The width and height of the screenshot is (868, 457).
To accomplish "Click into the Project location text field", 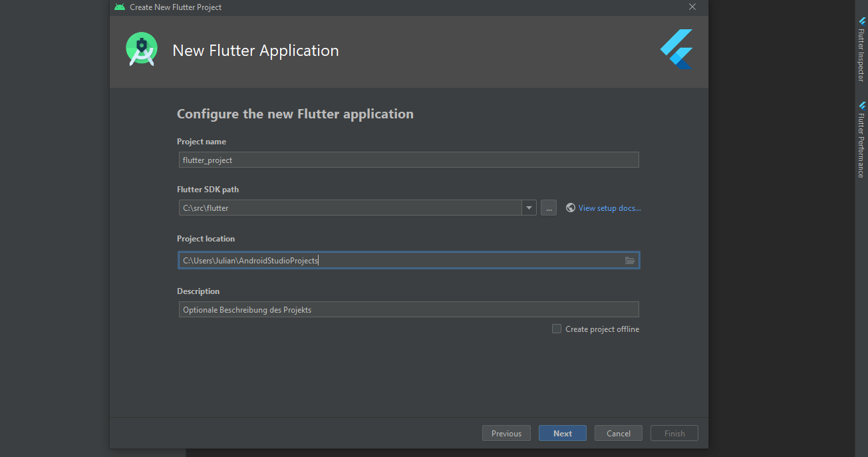I will [399, 261].
